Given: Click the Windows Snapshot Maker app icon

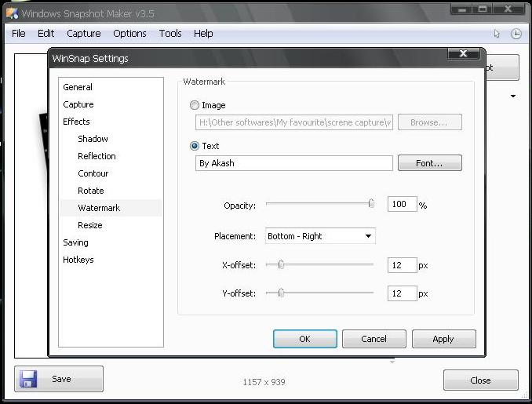Looking at the screenshot, I should (x=12, y=13).
